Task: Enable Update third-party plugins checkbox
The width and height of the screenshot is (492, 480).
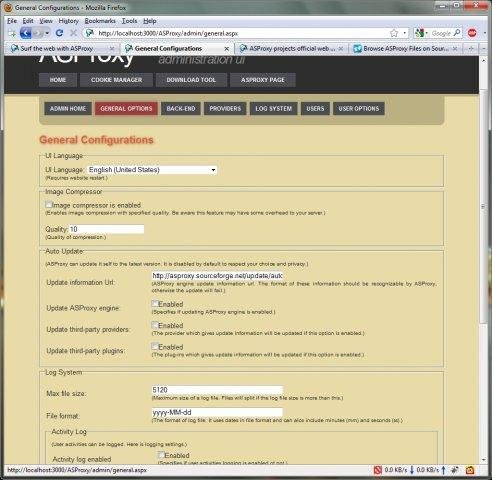Action: click(x=155, y=346)
